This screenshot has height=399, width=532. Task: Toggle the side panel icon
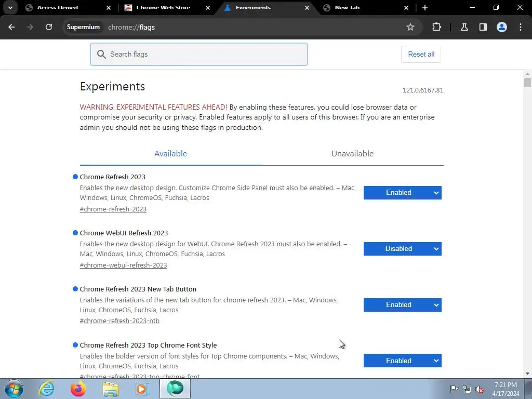click(483, 27)
